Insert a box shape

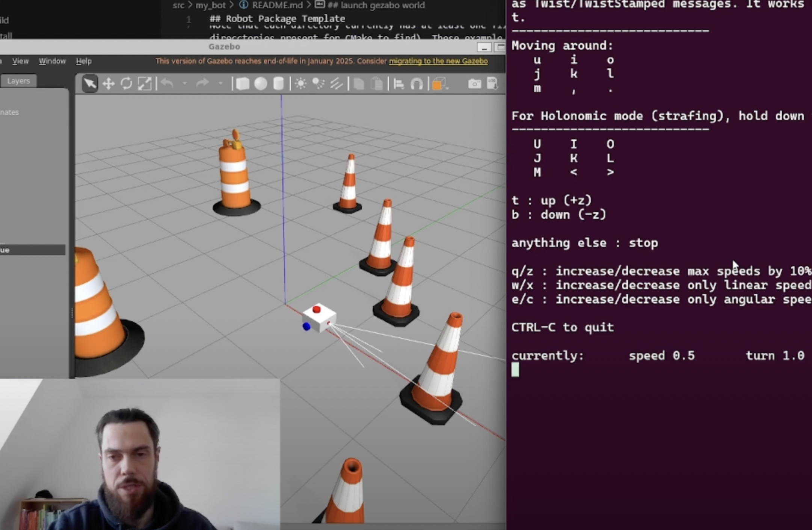tap(243, 83)
